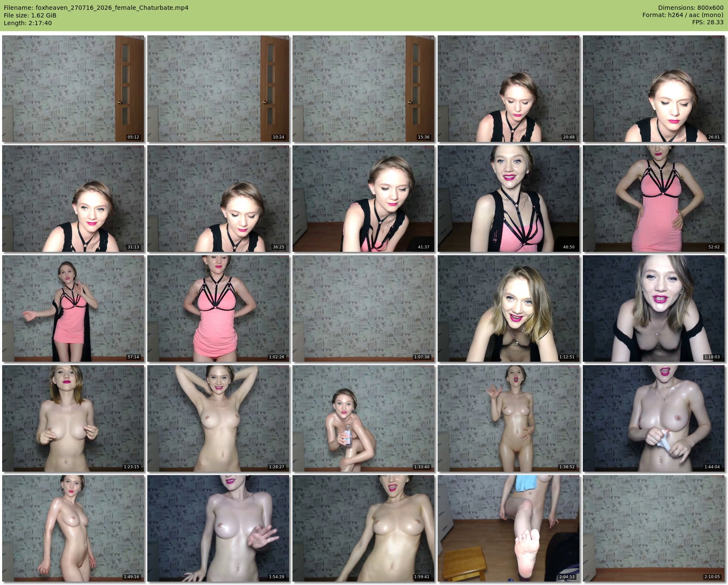The image size is (728, 585).
Task: Select the thumbnail labeled 57:14
Action: 73,308
